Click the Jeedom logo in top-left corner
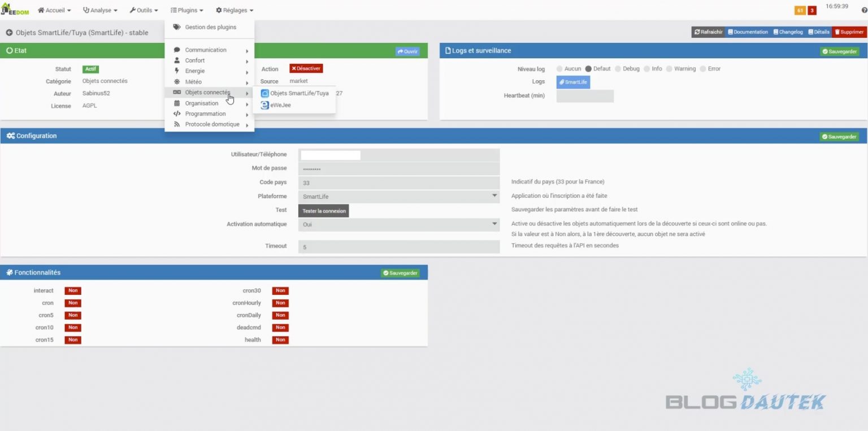Viewport: 868px width, 431px height. 15,10
